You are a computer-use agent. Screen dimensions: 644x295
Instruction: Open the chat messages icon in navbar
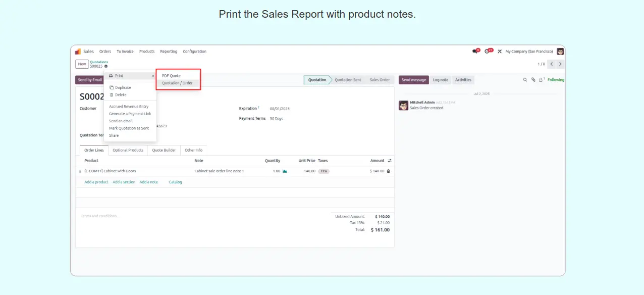tap(475, 52)
